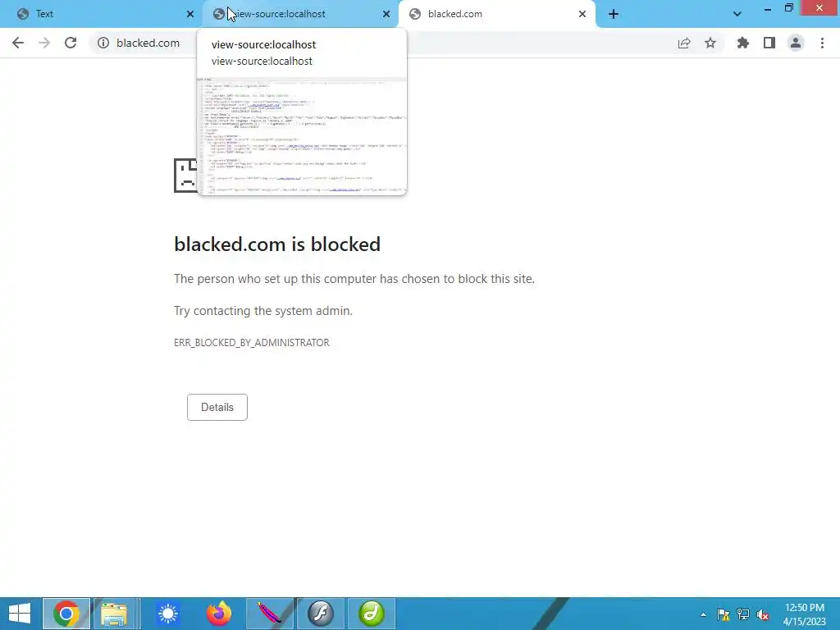Close the view-source:localhost tab
This screenshot has height=630, width=840.
tap(386, 14)
